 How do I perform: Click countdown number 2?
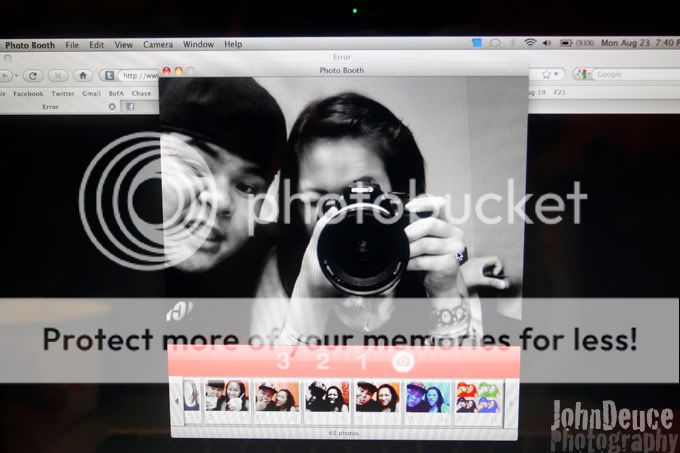323,361
